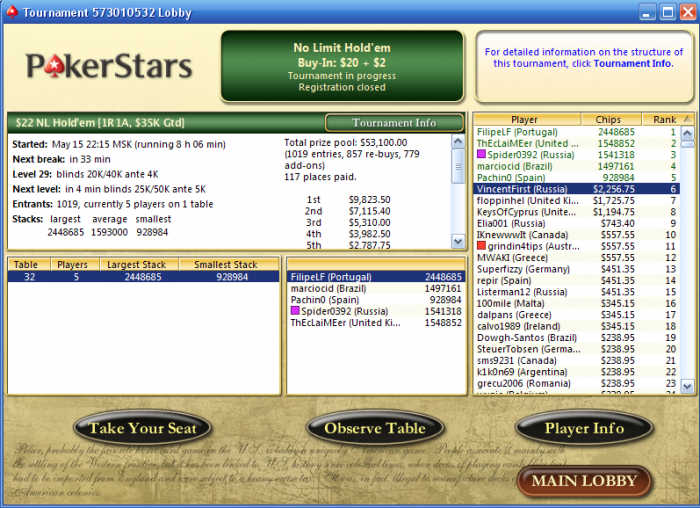Select dalpans (Greece) row
The height and width of the screenshot is (508, 700).
click(577, 315)
